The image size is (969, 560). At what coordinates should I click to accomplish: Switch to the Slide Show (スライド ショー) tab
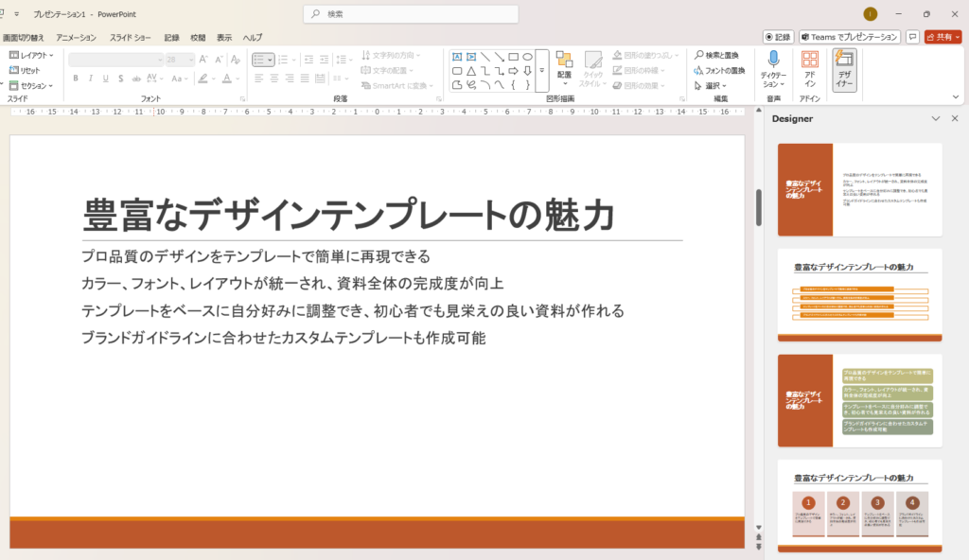coord(130,37)
